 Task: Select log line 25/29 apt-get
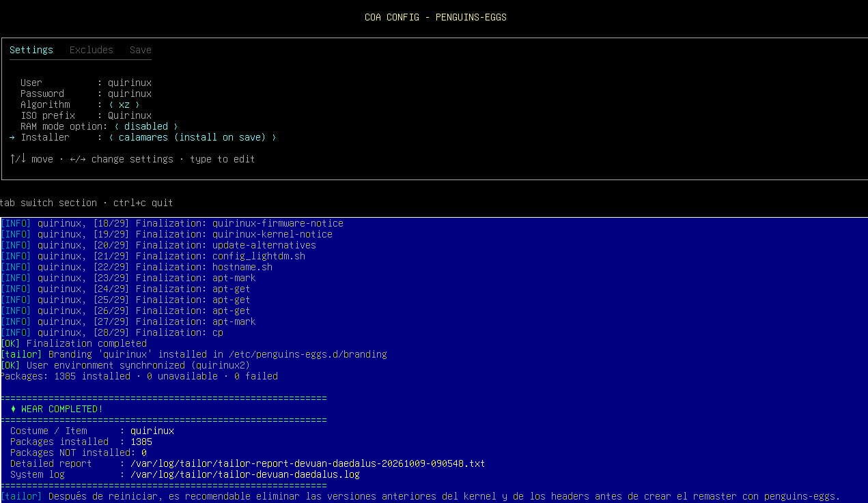pos(126,300)
